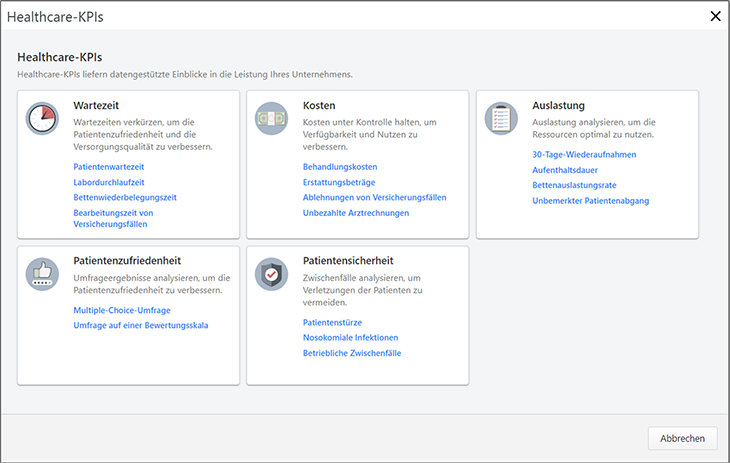
Task: Click Unbezahlte Arztrechnungen link
Action: point(355,212)
